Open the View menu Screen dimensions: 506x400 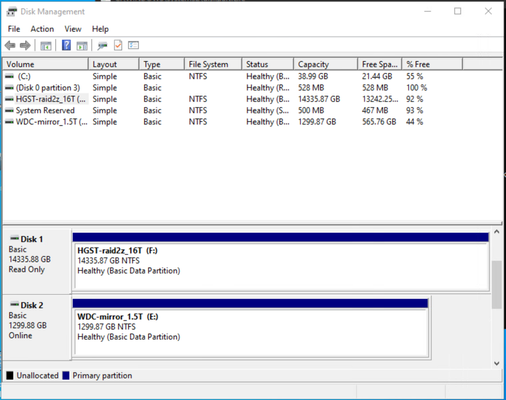[73, 29]
